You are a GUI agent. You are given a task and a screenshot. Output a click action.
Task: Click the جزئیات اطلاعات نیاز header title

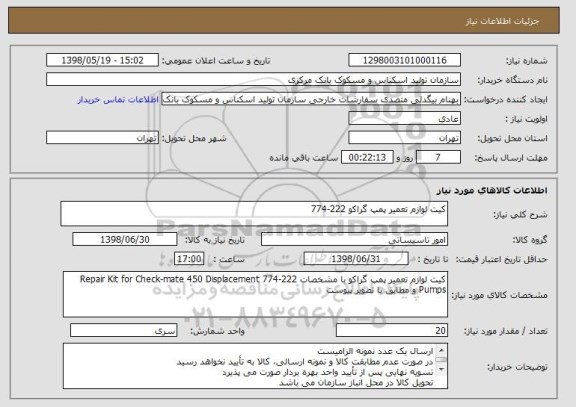502,21
